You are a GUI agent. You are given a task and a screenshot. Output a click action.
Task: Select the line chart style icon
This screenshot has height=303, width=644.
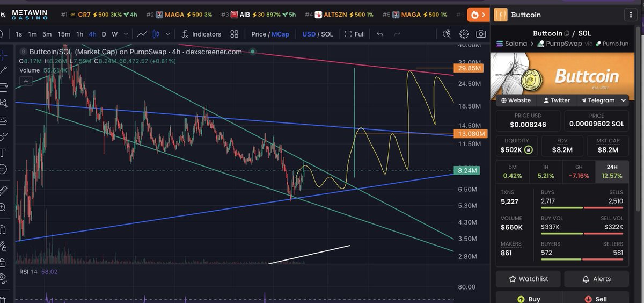pyautogui.click(x=142, y=34)
